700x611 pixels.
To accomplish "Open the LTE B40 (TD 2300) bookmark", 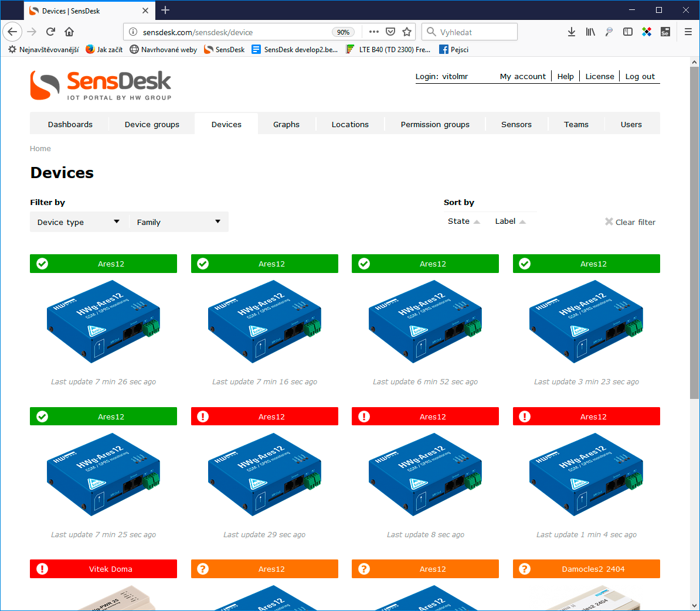I will 388,50.
